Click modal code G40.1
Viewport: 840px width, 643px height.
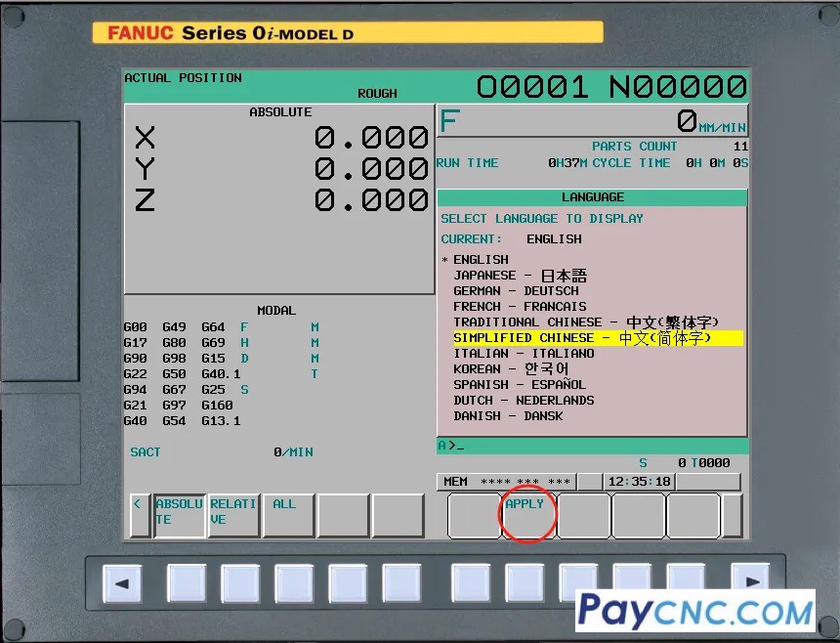coord(221,373)
